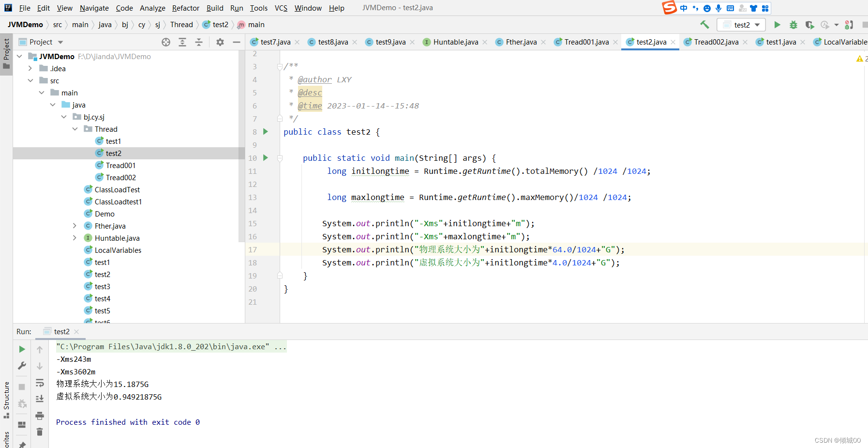Open Sogou input method logo
The width and height of the screenshot is (868, 448).
coord(670,8)
